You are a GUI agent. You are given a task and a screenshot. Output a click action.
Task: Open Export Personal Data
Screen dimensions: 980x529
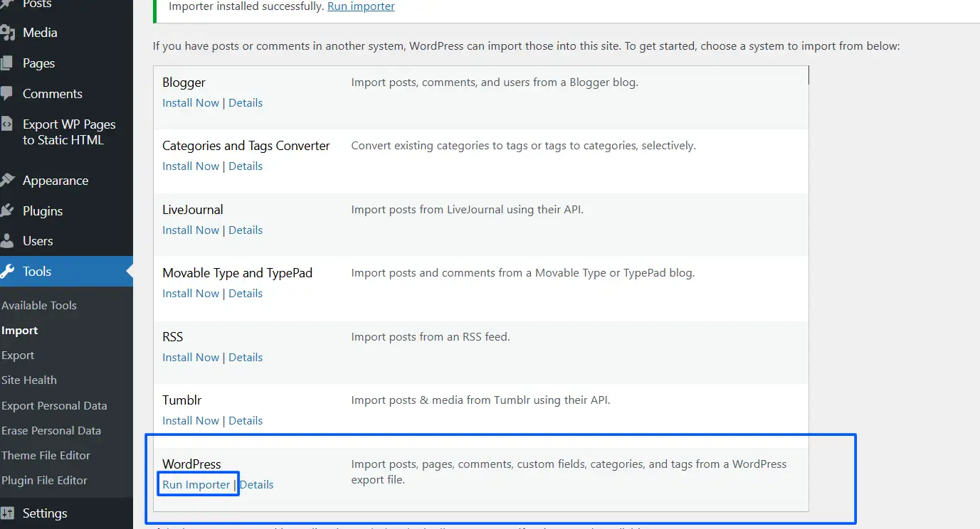click(x=54, y=406)
